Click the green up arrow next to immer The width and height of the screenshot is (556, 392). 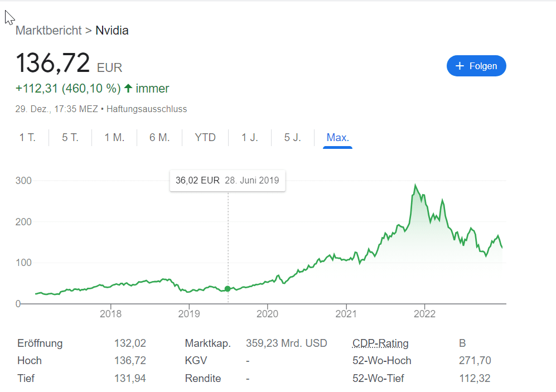[128, 88]
